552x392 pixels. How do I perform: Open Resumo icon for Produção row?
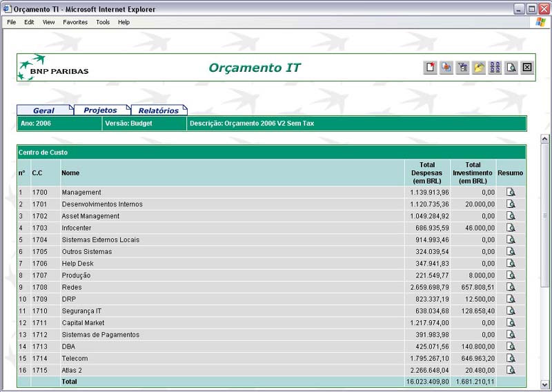click(511, 275)
